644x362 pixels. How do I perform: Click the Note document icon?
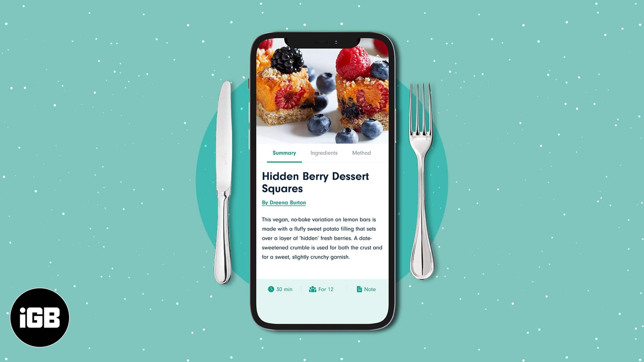tap(359, 289)
